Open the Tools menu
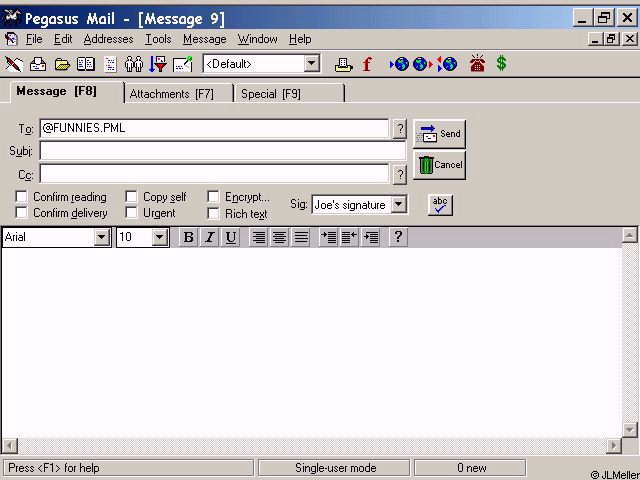Image resolution: width=640 pixels, height=480 pixels. (x=158, y=39)
